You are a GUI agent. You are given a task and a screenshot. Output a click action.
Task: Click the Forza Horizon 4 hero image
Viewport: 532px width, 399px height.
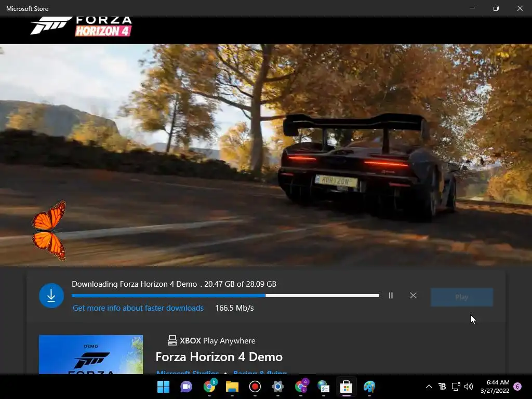click(x=266, y=155)
